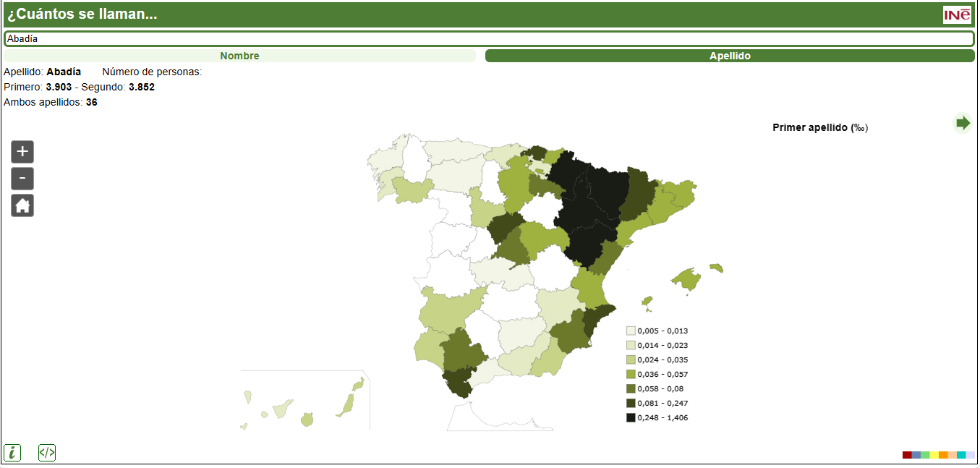
Task: Zoom out of the map
Action: pos(22,179)
